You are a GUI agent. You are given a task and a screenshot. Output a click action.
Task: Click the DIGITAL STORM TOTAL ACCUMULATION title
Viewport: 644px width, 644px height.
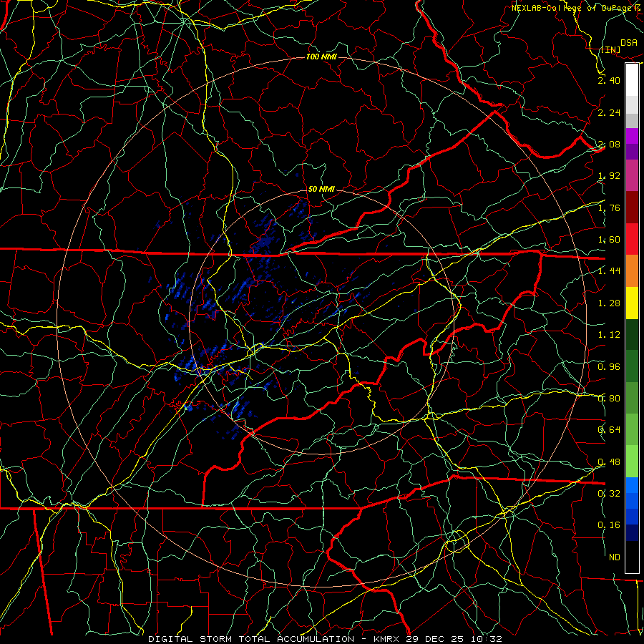coord(251,639)
